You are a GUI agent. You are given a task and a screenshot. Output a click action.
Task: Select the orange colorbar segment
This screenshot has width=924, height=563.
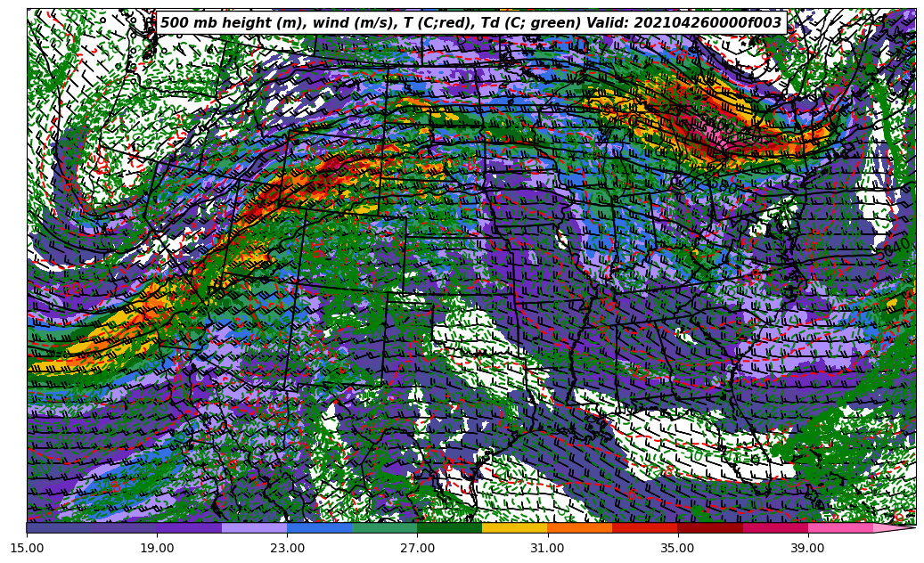(579, 527)
